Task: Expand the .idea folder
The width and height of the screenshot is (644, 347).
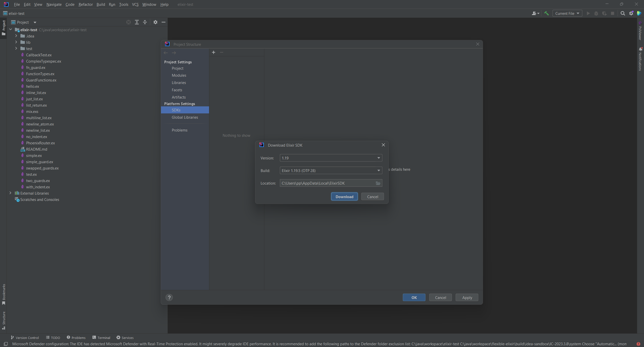Action: point(16,36)
